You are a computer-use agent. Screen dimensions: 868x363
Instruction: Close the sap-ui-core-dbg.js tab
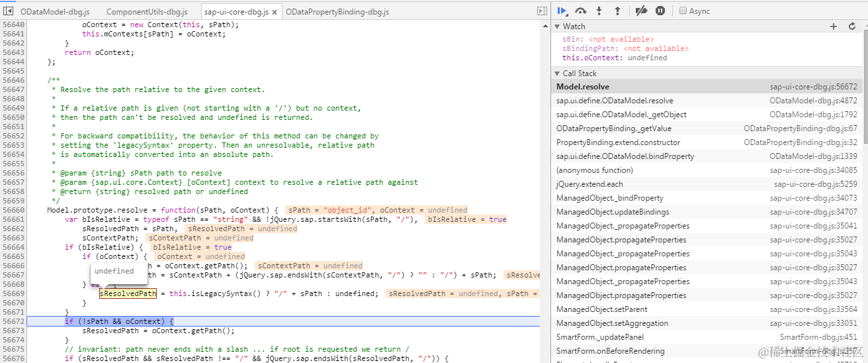275,12
